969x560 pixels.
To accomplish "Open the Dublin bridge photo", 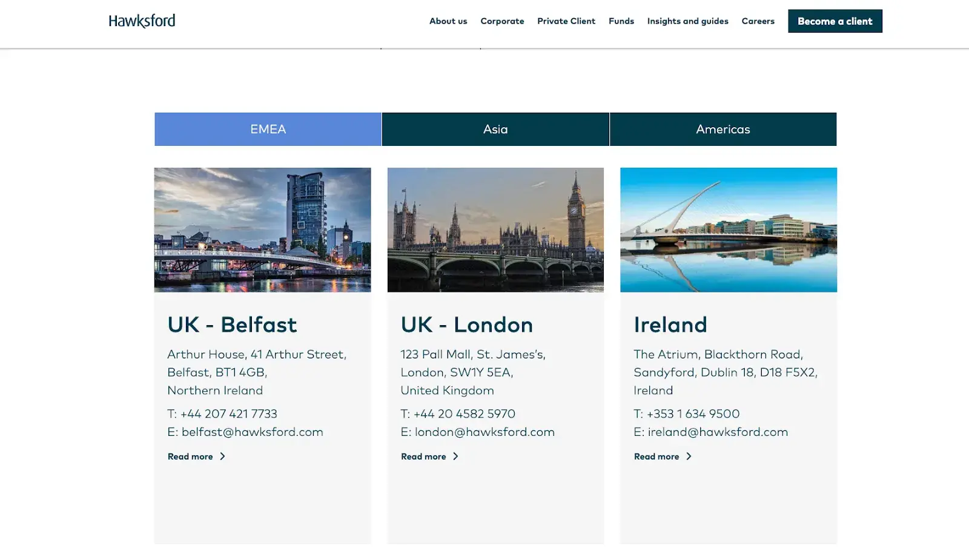I will pos(729,230).
